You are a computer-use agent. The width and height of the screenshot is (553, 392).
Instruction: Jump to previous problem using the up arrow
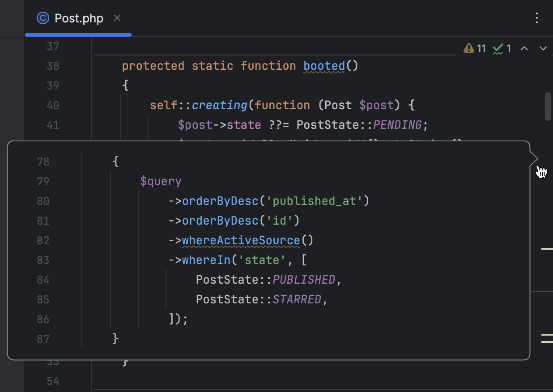[x=524, y=48]
